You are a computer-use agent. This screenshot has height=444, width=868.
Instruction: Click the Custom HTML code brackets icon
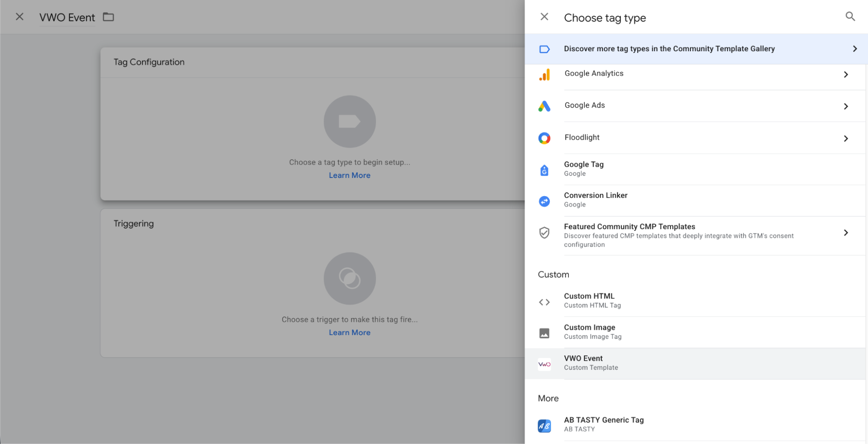click(544, 302)
